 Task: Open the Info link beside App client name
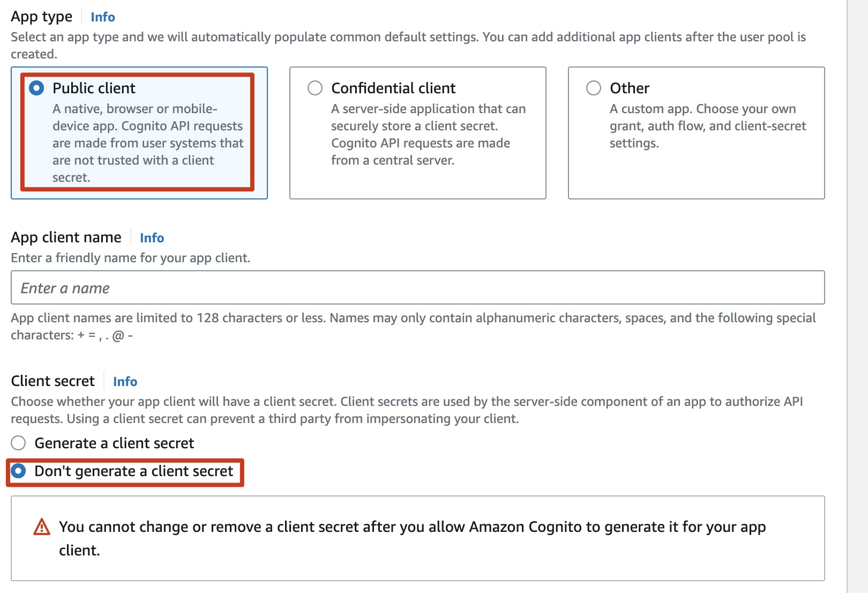(152, 238)
